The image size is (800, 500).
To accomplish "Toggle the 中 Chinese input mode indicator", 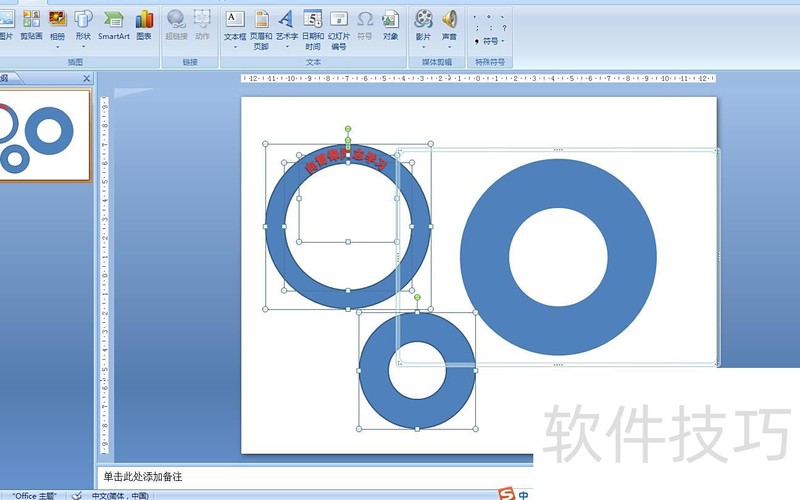I will pyautogui.click(x=523, y=495).
